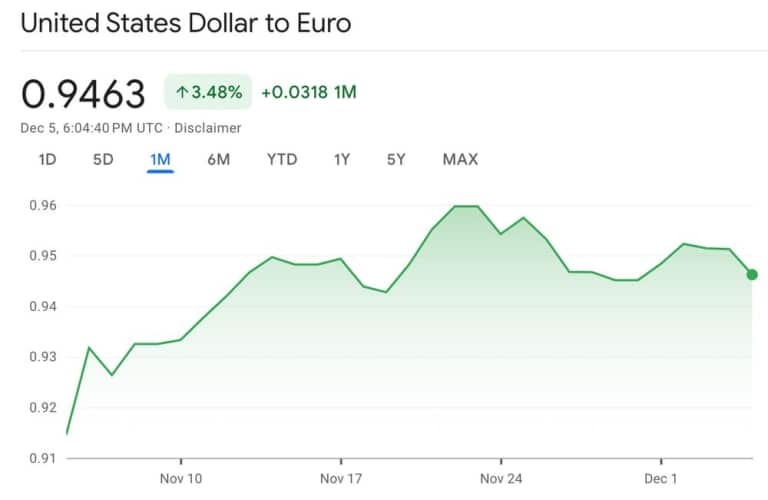The image size is (768, 500).
Task: Open the YTD chart view
Action: click(282, 159)
